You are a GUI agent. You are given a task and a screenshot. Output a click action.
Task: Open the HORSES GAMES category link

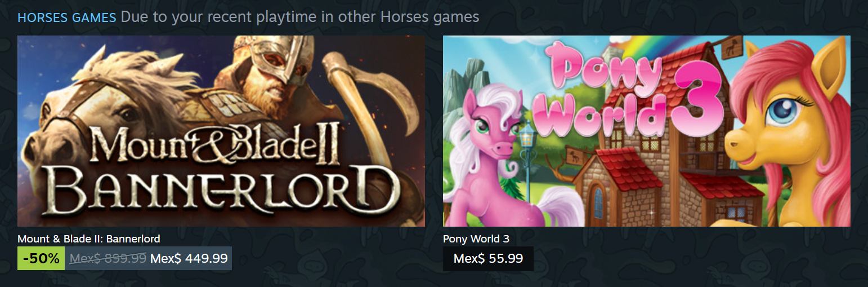pyautogui.click(x=67, y=17)
